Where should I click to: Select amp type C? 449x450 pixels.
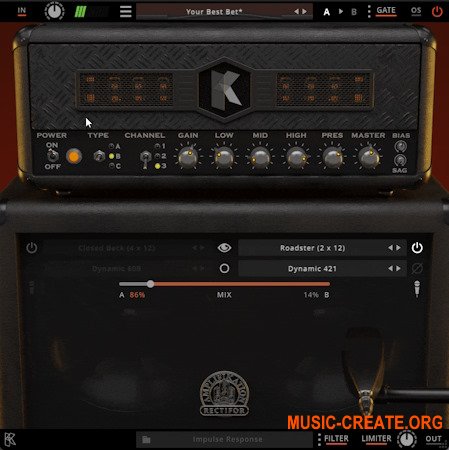click(114, 166)
